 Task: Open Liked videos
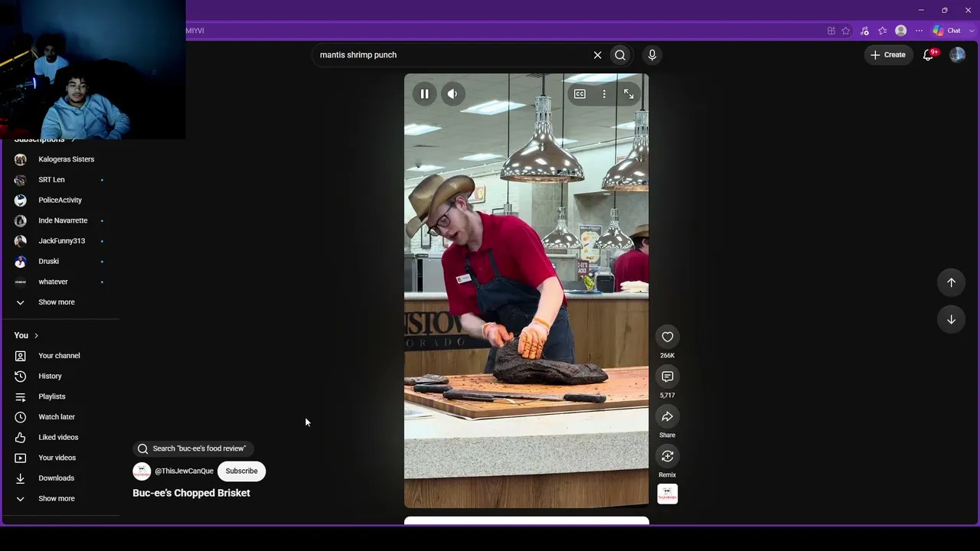click(60, 437)
